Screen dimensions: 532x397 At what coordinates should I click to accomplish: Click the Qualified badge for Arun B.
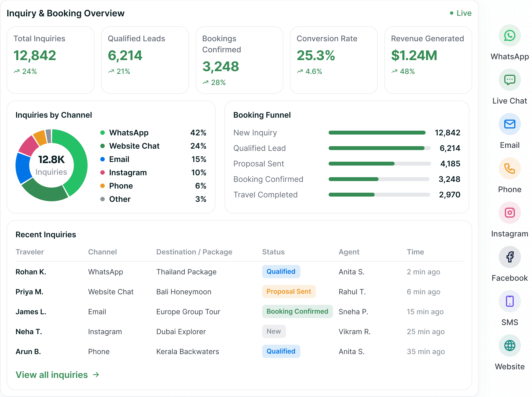pyautogui.click(x=281, y=351)
